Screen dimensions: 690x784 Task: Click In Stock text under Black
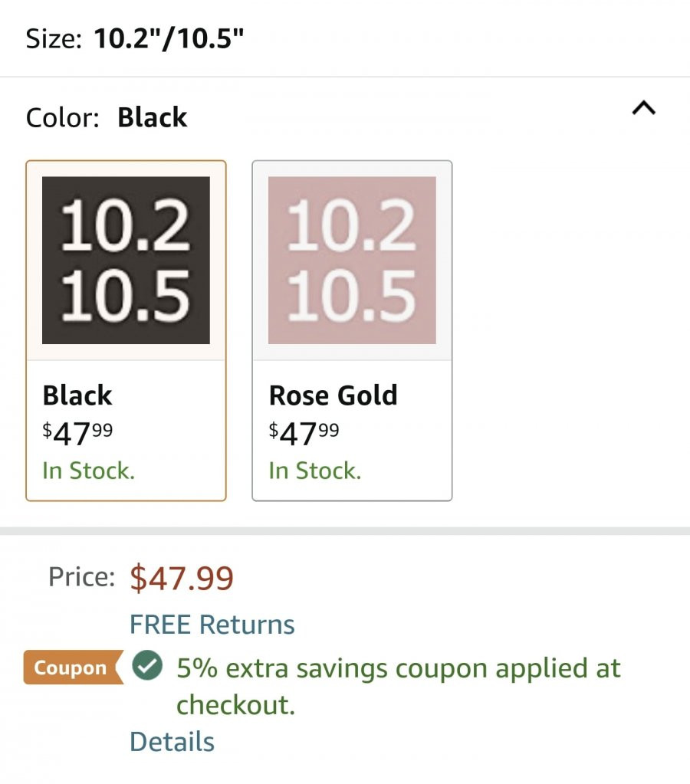89,471
